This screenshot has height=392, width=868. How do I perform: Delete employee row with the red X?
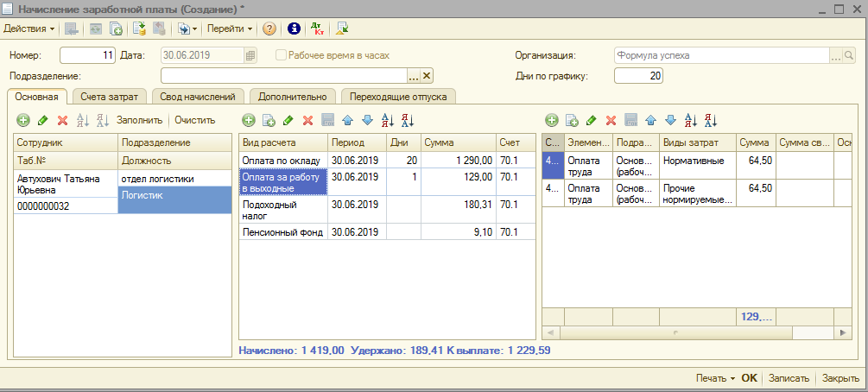(62, 120)
